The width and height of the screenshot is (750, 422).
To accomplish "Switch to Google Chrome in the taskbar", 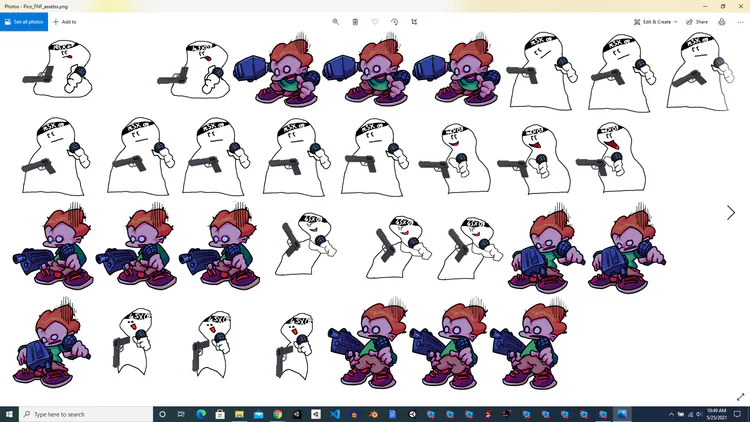I will pyautogui.click(x=277, y=414).
